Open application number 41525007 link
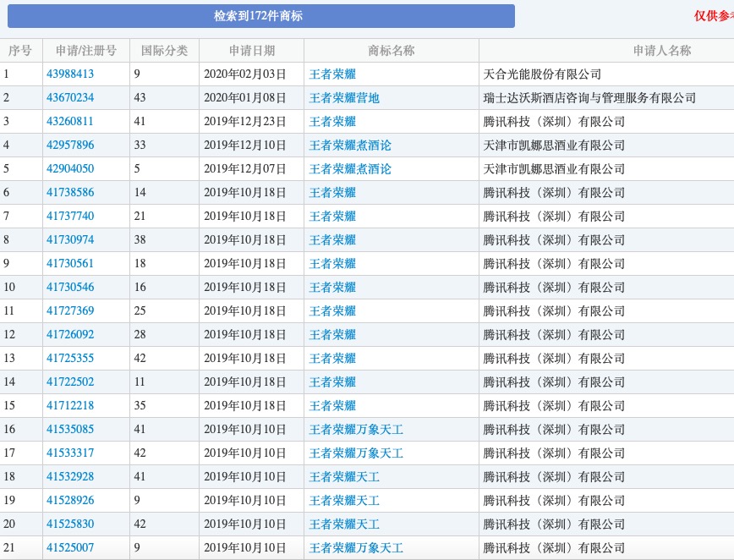Viewport: 734px width, 560px height. pyautogui.click(x=70, y=548)
